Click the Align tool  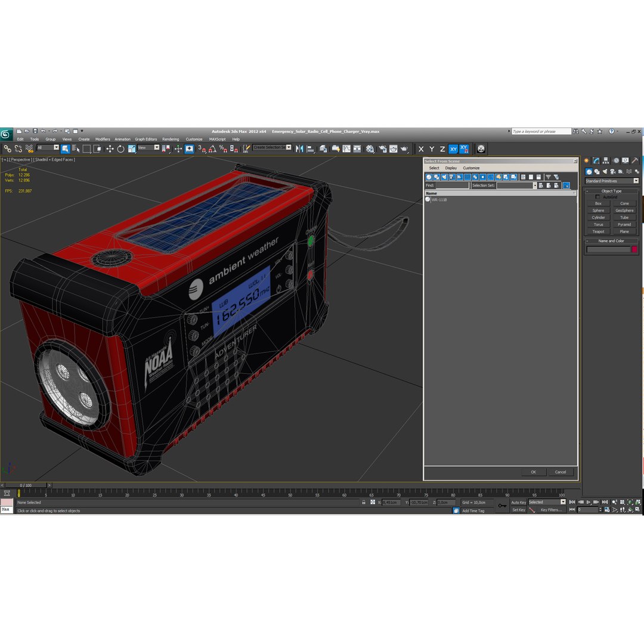tap(311, 148)
